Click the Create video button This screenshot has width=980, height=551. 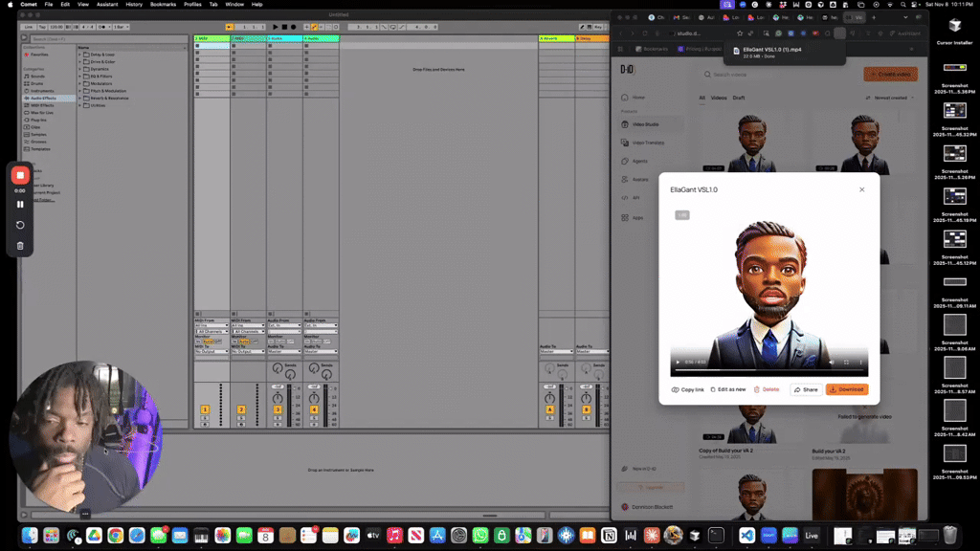click(889, 75)
